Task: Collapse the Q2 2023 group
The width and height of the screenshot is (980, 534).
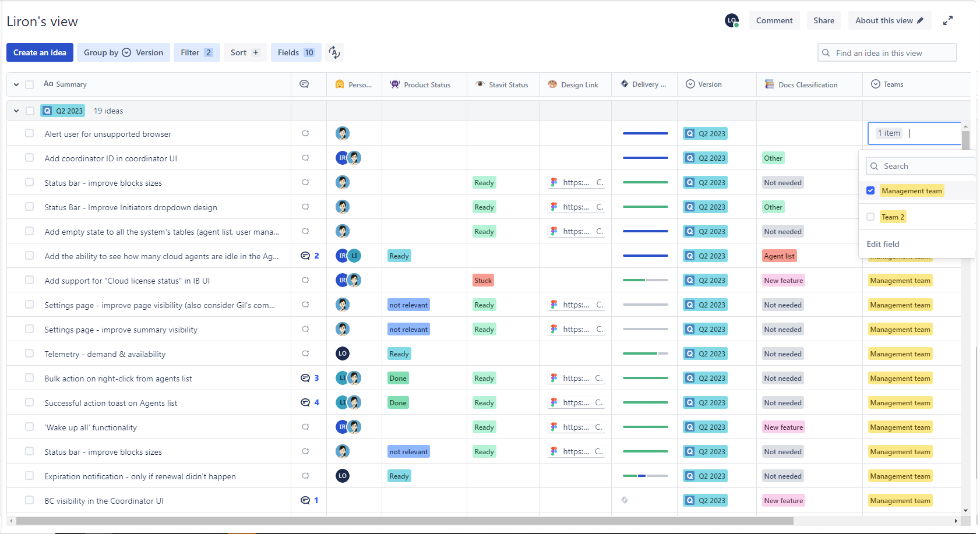Action: coord(16,111)
